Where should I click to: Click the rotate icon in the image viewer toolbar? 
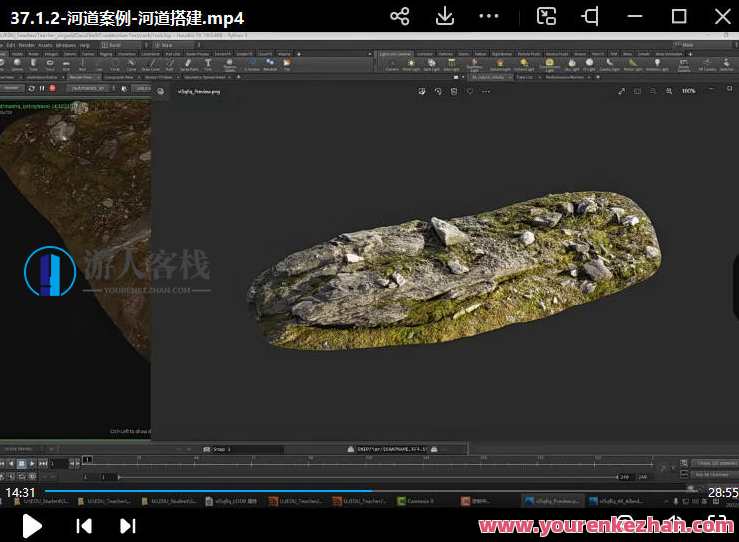(439, 92)
